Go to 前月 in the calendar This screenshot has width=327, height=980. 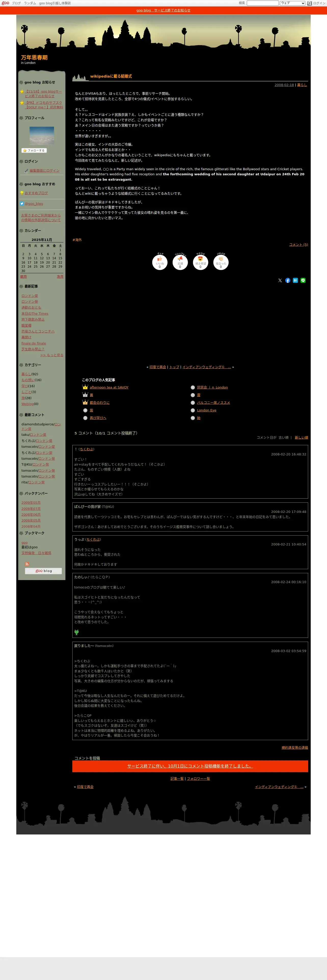24,277
